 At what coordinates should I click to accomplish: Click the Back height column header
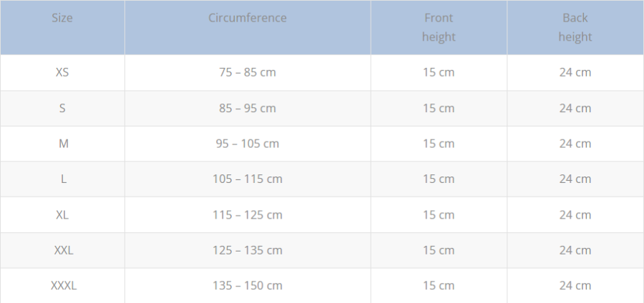[x=575, y=27]
